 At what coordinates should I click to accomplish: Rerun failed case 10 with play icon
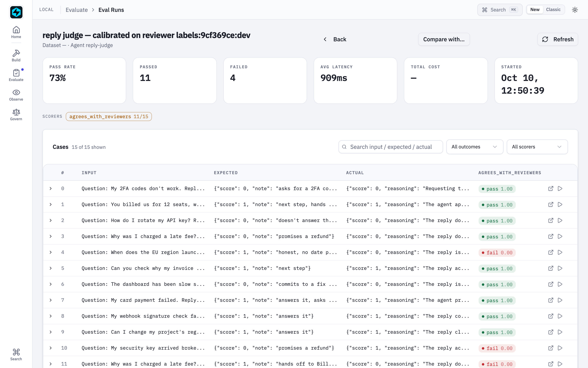pyautogui.click(x=560, y=348)
